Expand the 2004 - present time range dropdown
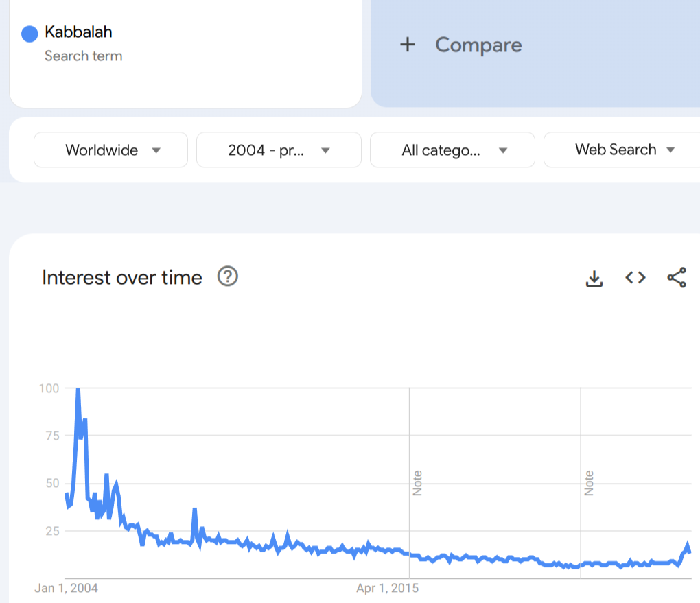Viewport: 700px width, 603px height. coord(279,150)
